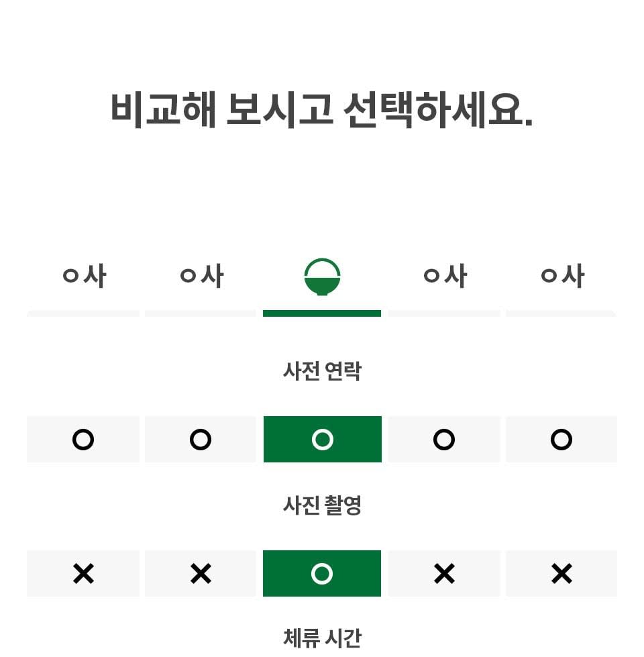Select the leftmost ㅇ사 column header
644x657 pixels.
point(84,276)
